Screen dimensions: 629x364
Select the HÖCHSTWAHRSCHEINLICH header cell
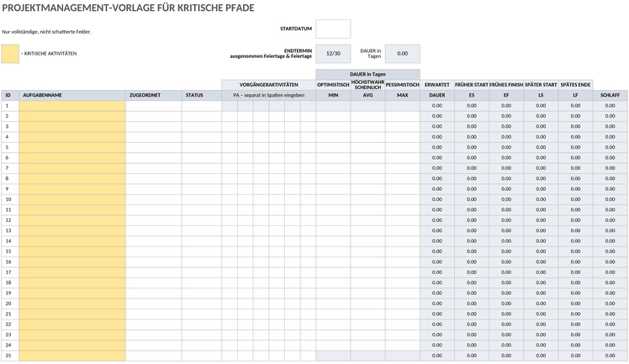coord(367,85)
